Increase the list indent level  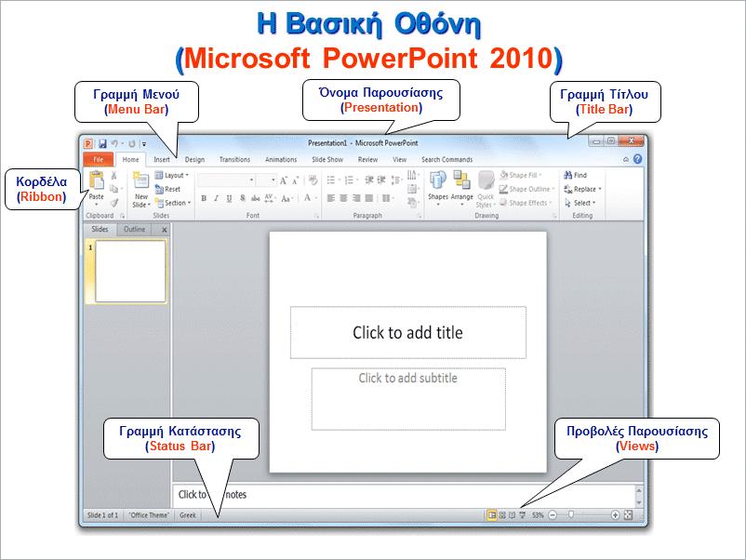point(381,180)
